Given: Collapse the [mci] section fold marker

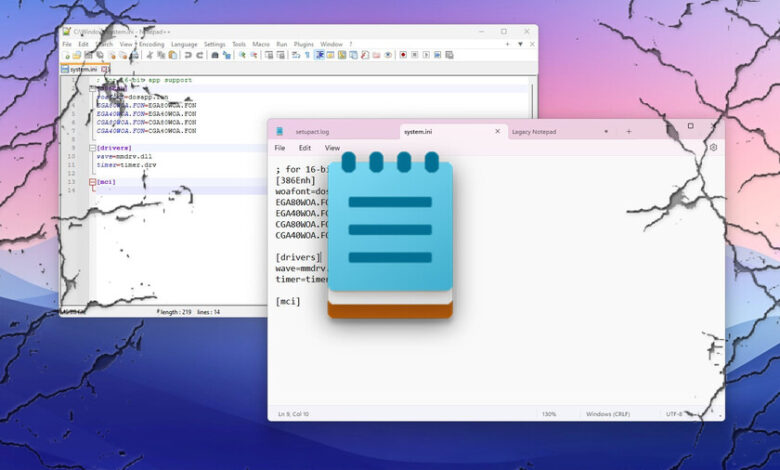Looking at the screenshot, I should coord(92,182).
